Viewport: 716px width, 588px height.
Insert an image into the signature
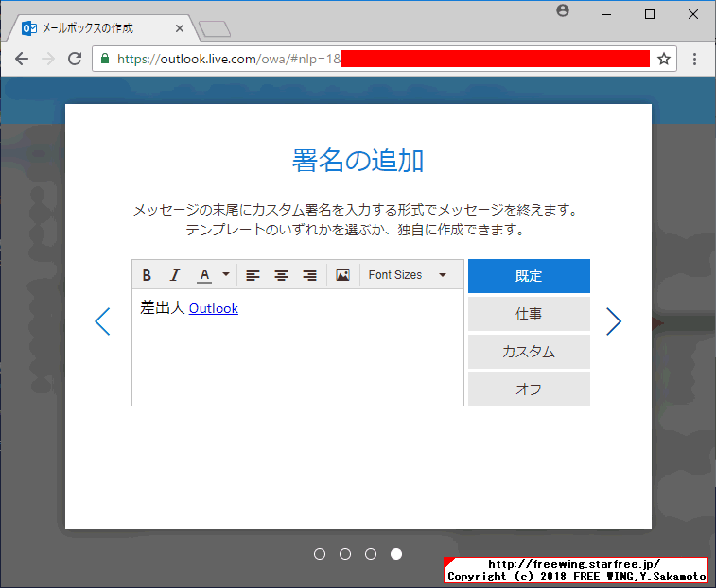pyautogui.click(x=342, y=275)
